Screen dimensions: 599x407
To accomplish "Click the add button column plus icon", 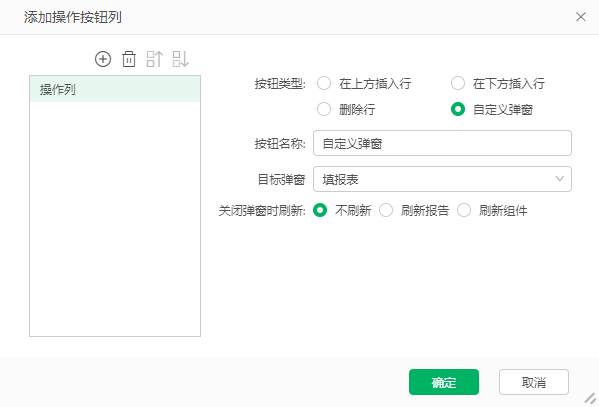I will (x=103, y=59).
